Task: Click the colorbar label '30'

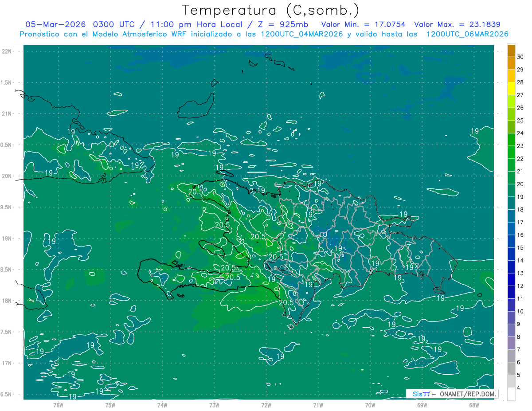Action: 520,57
